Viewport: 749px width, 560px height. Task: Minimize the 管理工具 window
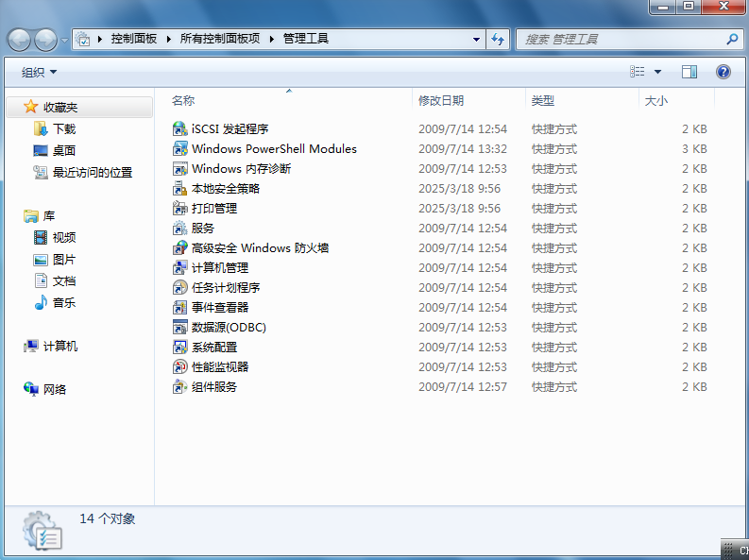tap(662, 7)
